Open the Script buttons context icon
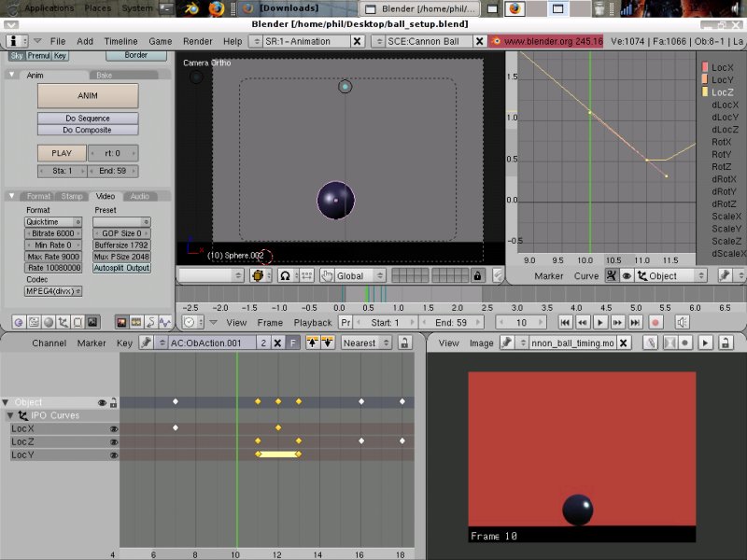This screenshot has width=747, height=560. (x=34, y=322)
